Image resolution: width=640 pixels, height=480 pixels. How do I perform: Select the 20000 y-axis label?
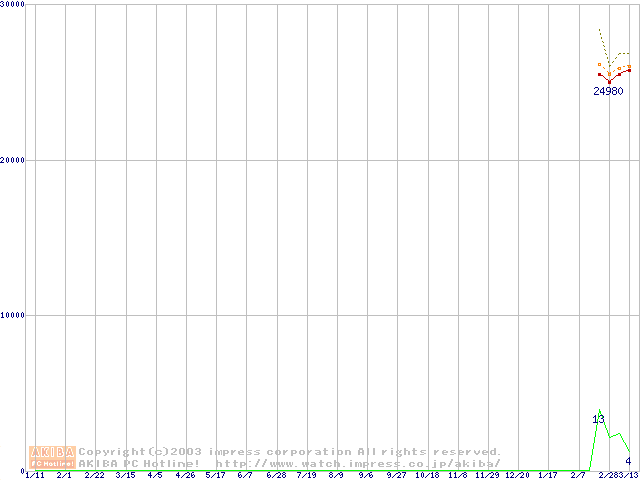(13, 160)
